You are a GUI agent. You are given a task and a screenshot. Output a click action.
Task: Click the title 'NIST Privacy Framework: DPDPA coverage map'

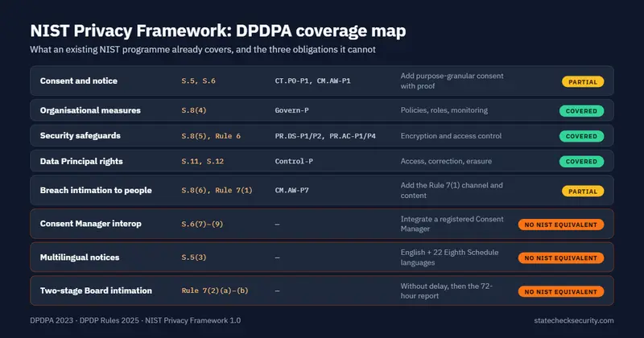pos(218,31)
